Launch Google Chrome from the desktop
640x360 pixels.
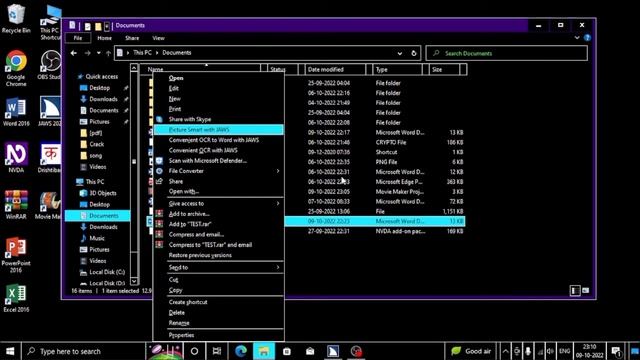pyautogui.click(x=16, y=68)
